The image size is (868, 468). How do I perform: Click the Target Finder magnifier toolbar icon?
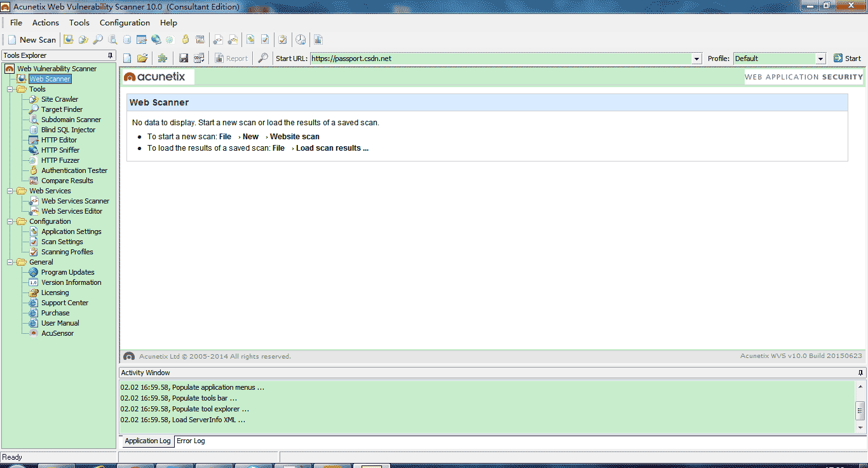98,39
